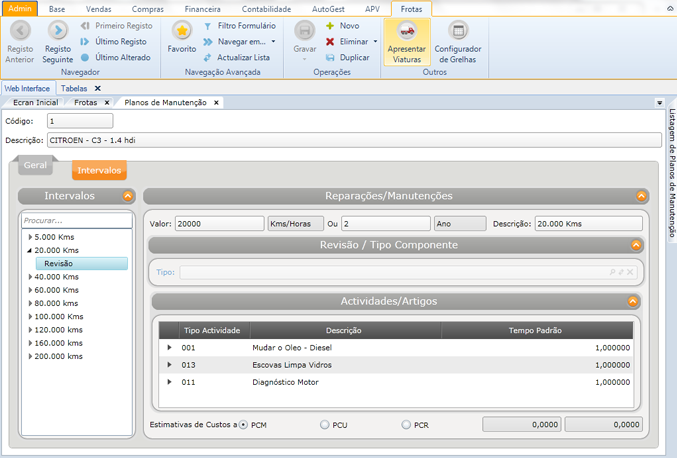
Task: Click the Novo record icon
Action: 330,26
